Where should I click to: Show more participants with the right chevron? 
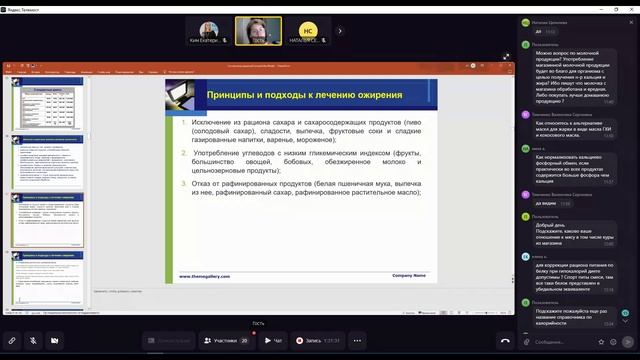[x=340, y=31]
